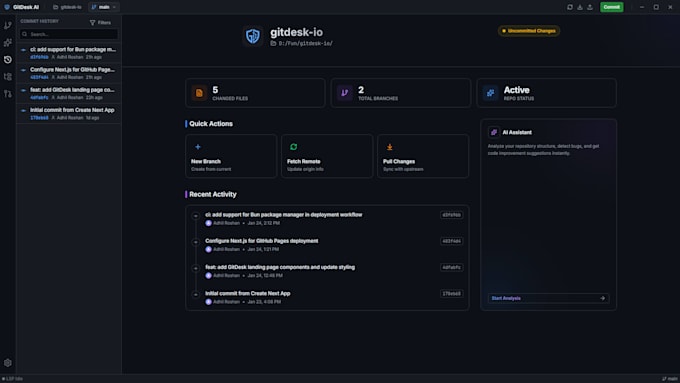Click the Active repo status text
This screenshot has height=383, width=680.
coord(517,90)
